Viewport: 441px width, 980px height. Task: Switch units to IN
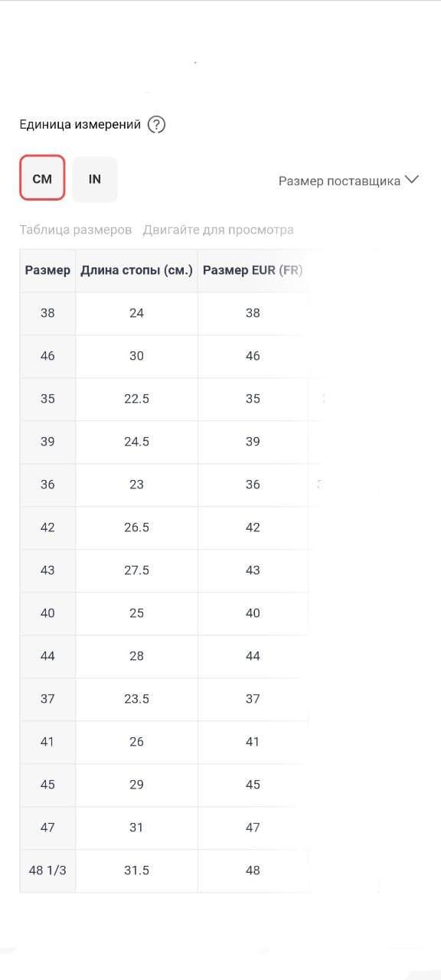click(95, 179)
